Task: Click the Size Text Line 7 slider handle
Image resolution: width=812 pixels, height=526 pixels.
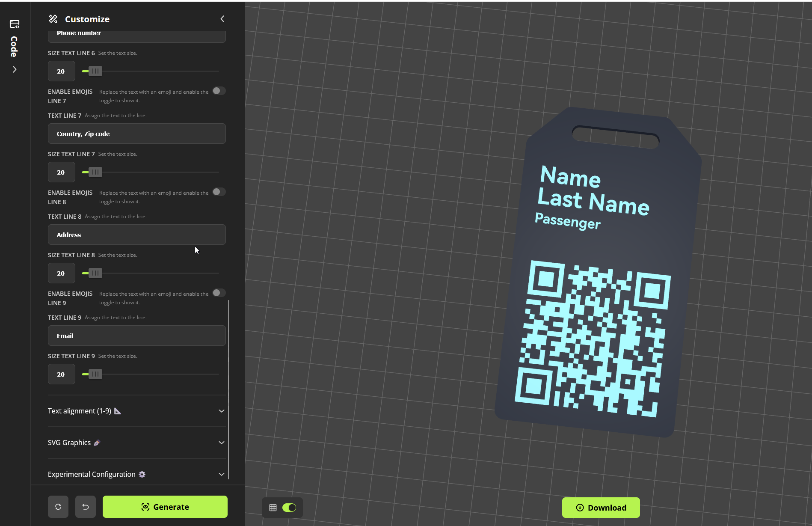Action: (x=95, y=172)
